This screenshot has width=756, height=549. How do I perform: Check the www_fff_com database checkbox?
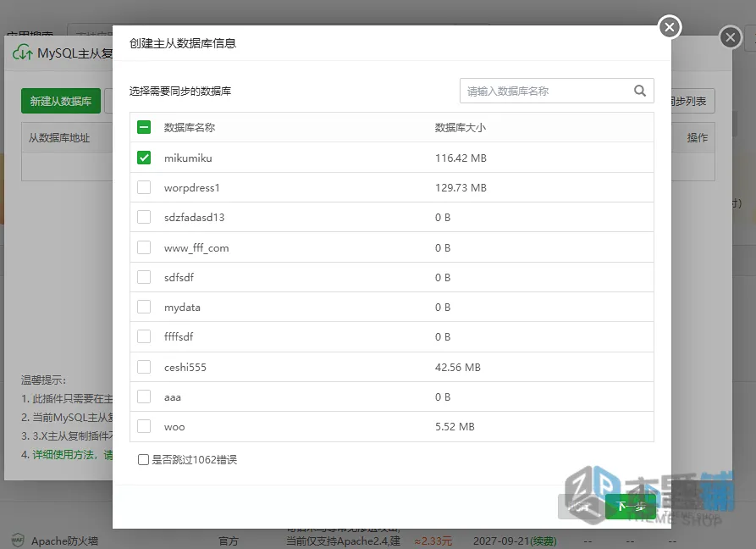(144, 247)
